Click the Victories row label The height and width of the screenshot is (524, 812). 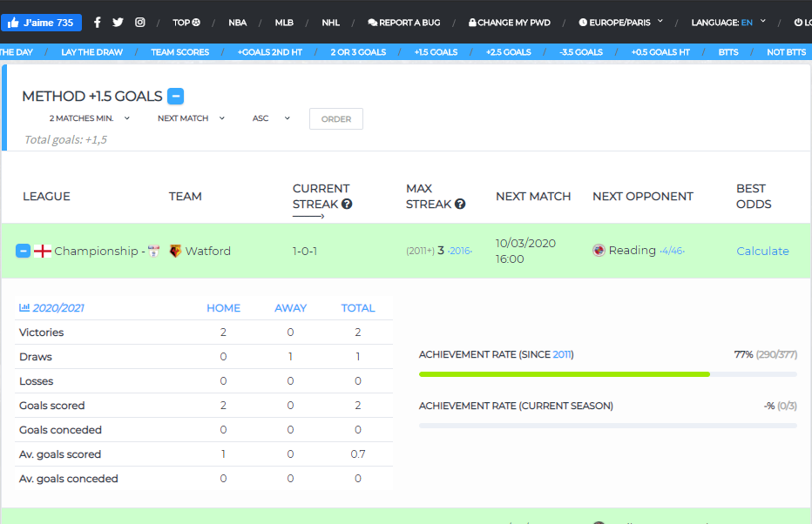[x=42, y=333]
